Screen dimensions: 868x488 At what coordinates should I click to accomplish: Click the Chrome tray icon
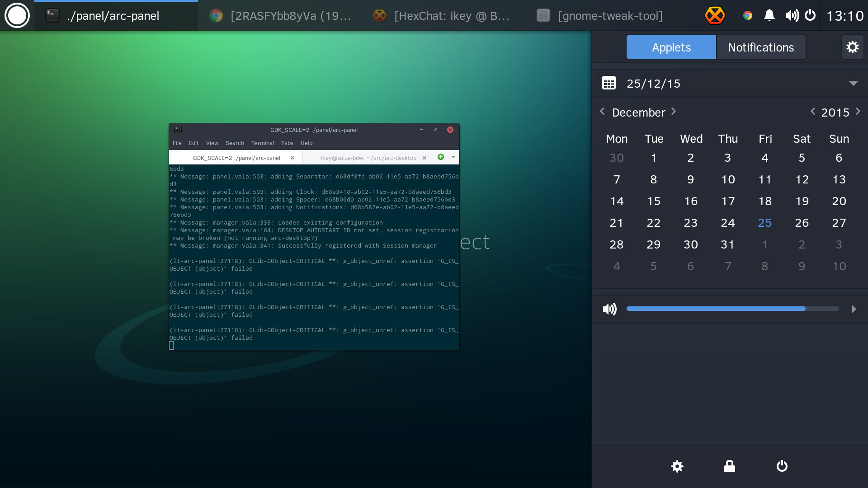[748, 16]
